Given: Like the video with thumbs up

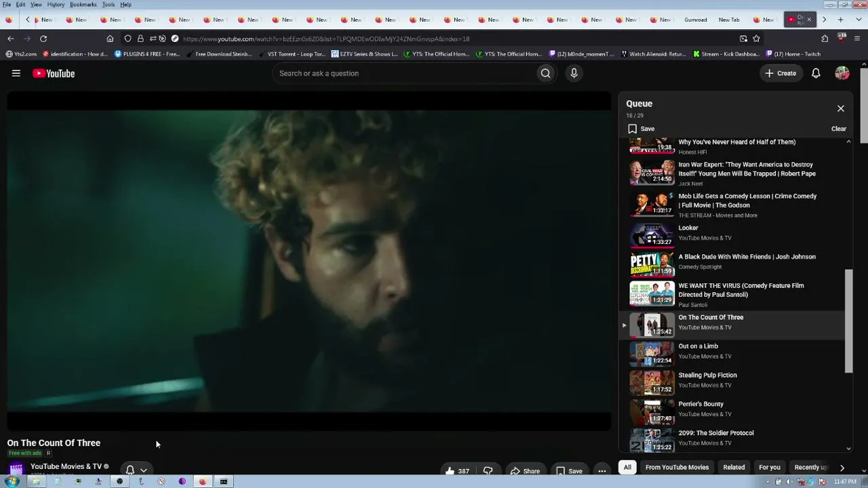Looking at the screenshot, I should [x=456, y=471].
